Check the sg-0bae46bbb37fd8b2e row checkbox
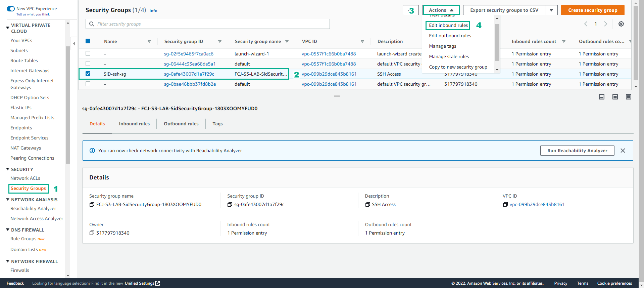644x288 pixels. coord(88,84)
